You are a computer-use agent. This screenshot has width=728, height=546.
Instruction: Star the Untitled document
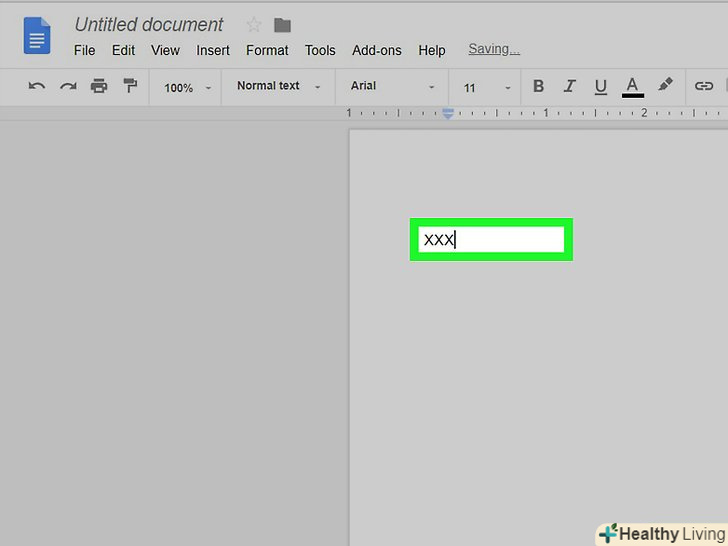point(254,25)
